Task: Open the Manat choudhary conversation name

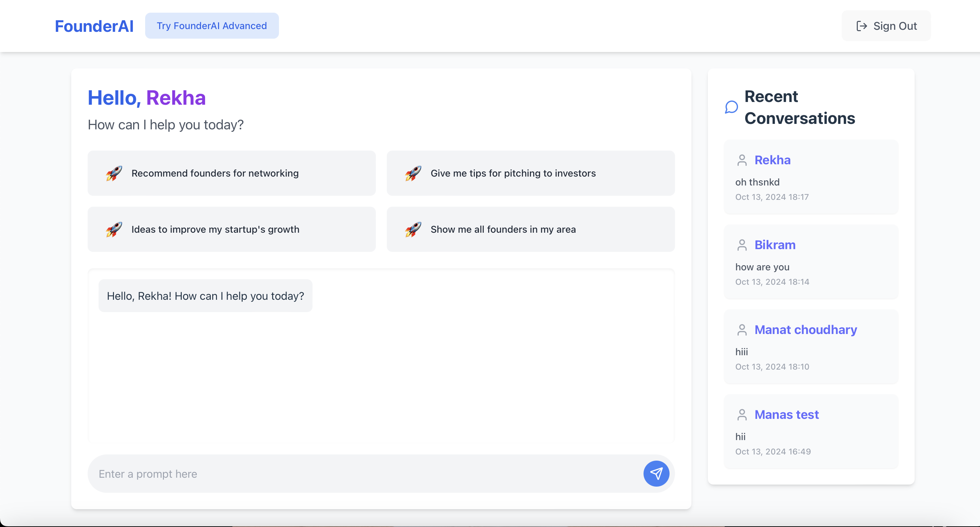Action: pos(805,330)
